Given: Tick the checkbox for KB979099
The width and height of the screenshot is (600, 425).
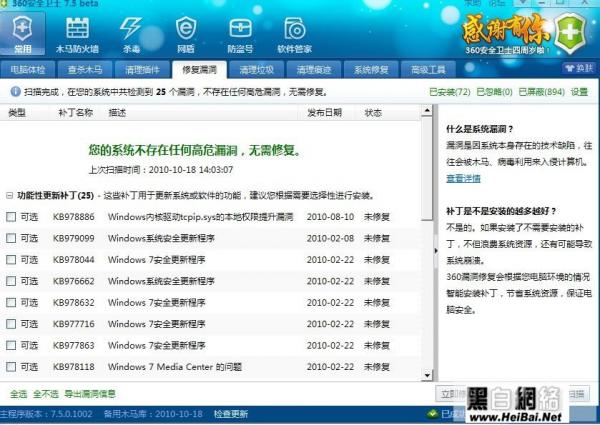Looking at the screenshot, I should pyautogui.click(x=11, y=238).
